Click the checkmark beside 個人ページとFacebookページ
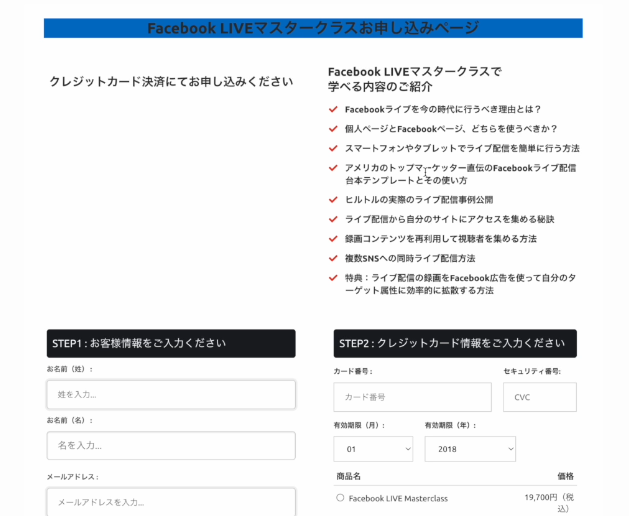Screen dimensions: 629x516 point(333,129)
